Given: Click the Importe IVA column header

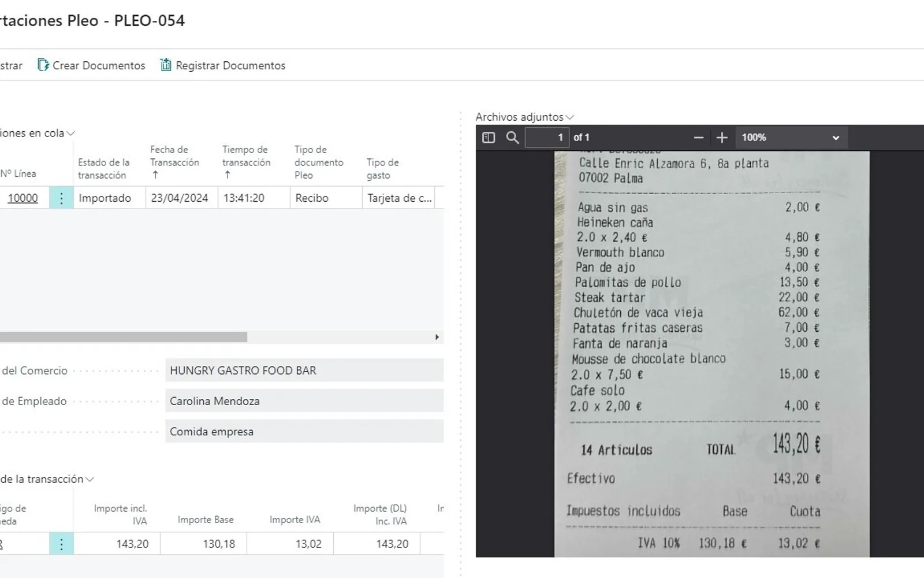Looking at the screenshot, I should (x=295, y=520).
